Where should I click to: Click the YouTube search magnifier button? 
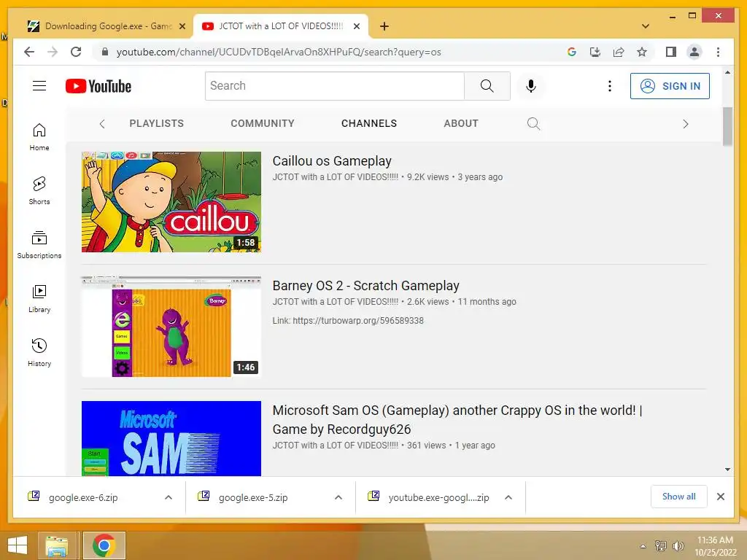(x=487, y=86)
